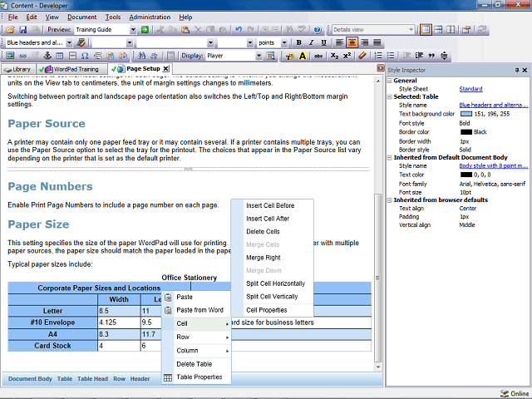Screen dimensions: 532x399
Task: Click the blue Help question mark icon
Action: 318,30
